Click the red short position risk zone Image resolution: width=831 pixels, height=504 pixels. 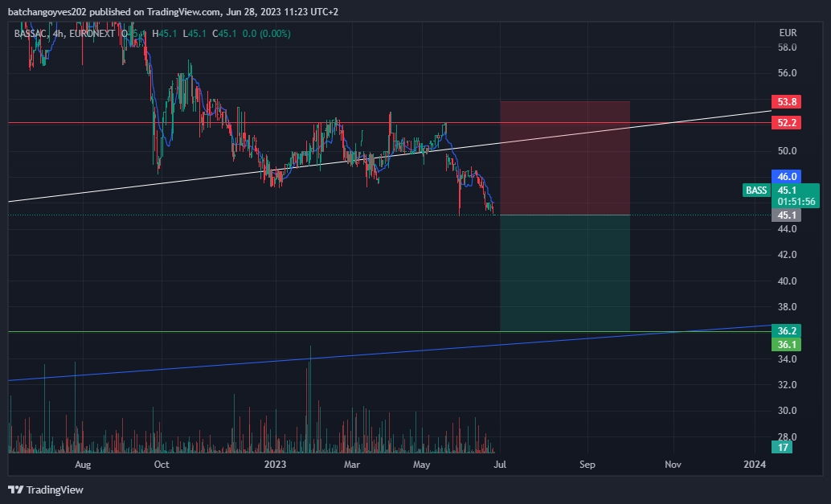565,158
